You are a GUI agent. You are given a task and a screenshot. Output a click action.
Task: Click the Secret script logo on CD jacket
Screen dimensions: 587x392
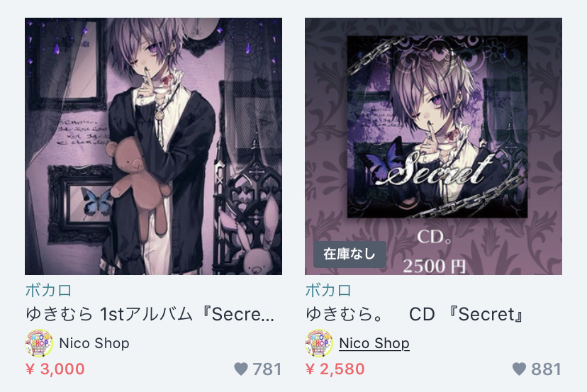(436, 169)
